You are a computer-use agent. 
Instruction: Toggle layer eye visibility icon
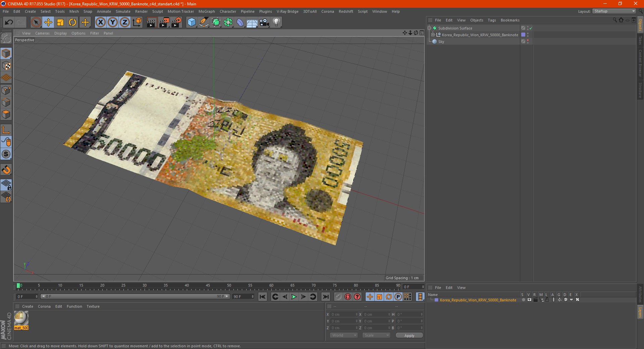pyautogui.click(x=529, y=300)
